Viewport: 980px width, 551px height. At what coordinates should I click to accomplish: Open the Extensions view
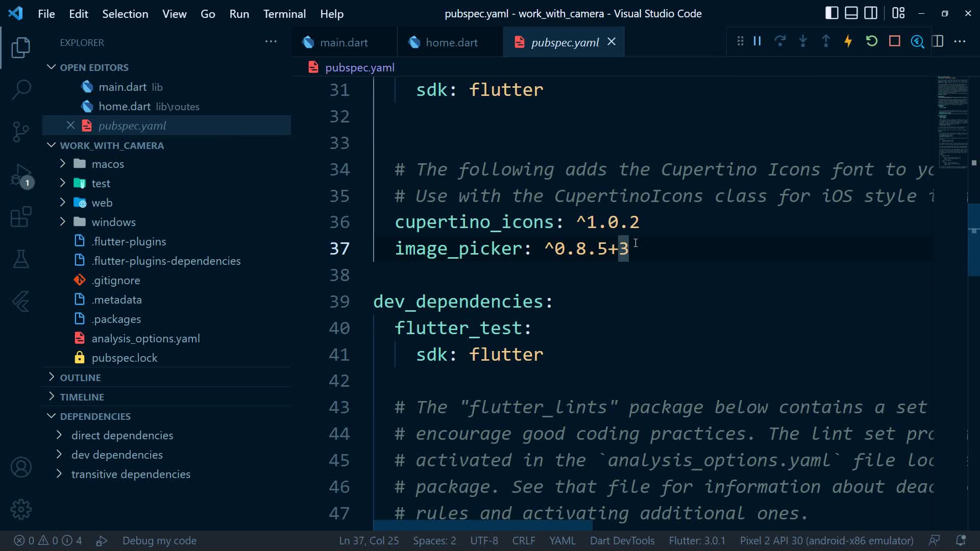pyautogui.click(x=21, y=217)
